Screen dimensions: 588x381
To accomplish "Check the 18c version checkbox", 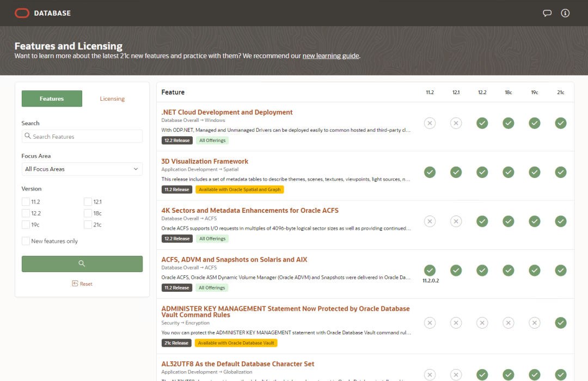I will point(88,213).
